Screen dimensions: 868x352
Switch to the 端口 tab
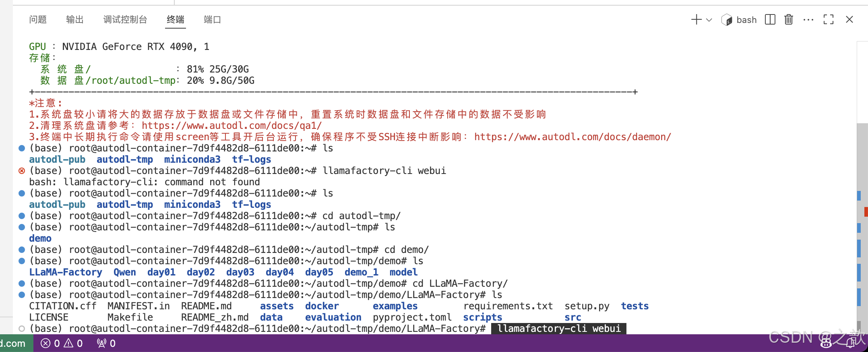coord(212,19)
